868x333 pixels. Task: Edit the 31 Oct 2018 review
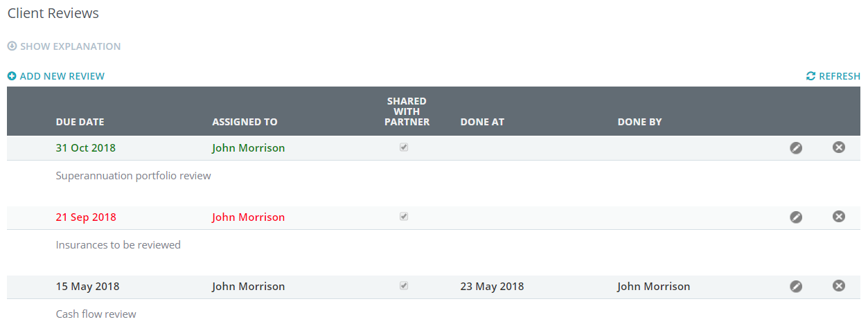coord(796,147)
